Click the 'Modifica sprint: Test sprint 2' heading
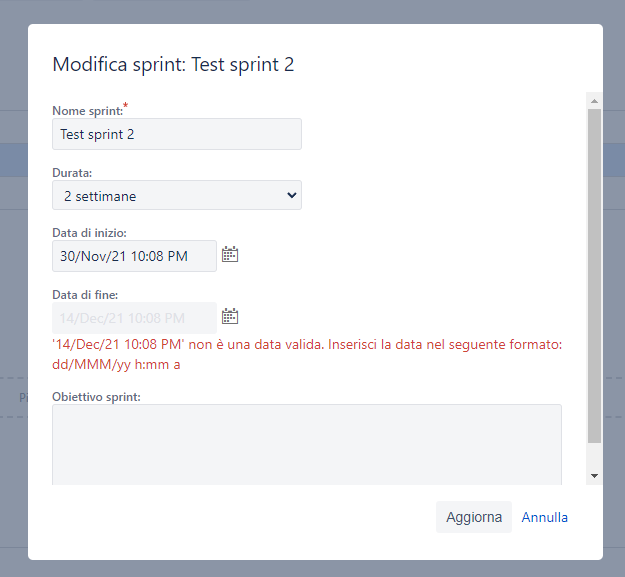This screenshot has width=625, height=577. (173, 65)
